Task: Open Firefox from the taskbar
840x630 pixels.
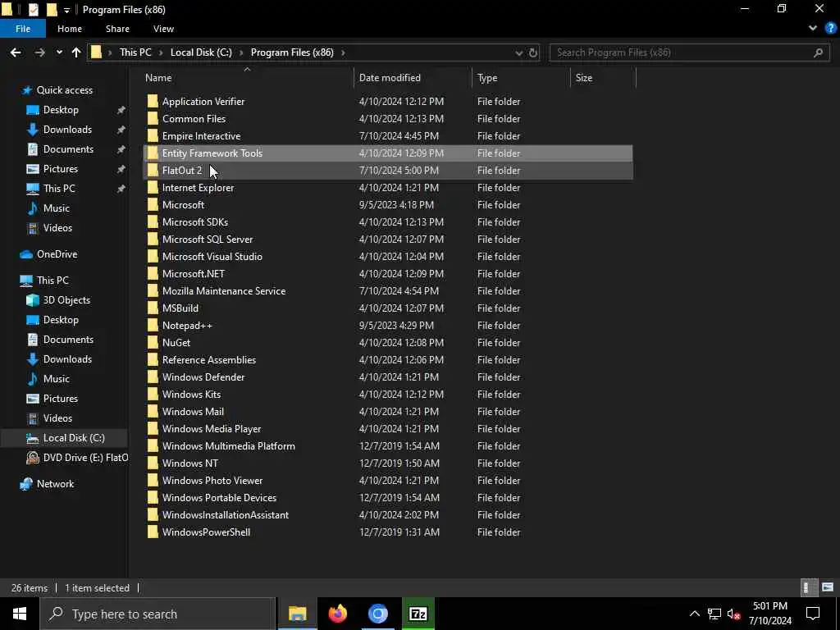Action: pyautogui.click(x=337, y=614)
